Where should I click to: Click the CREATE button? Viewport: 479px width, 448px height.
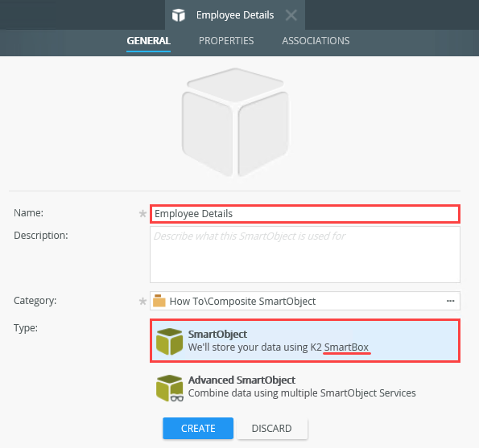click(198, 428)
